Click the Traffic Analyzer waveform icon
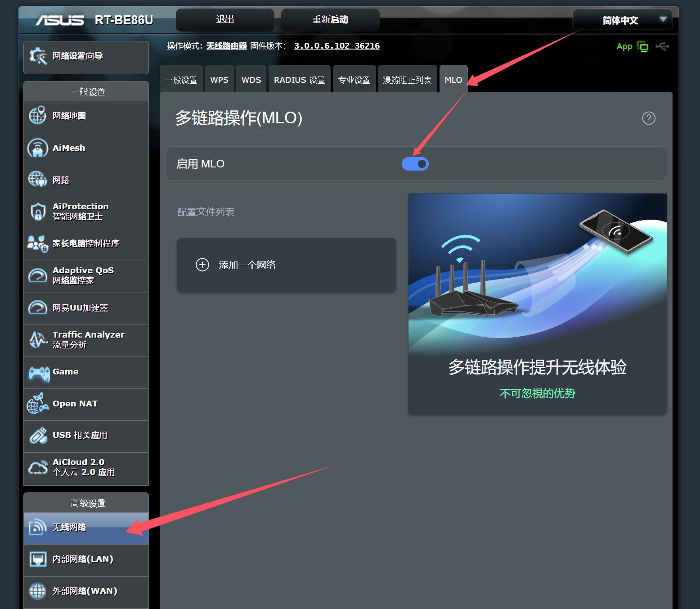 point(38,339)
